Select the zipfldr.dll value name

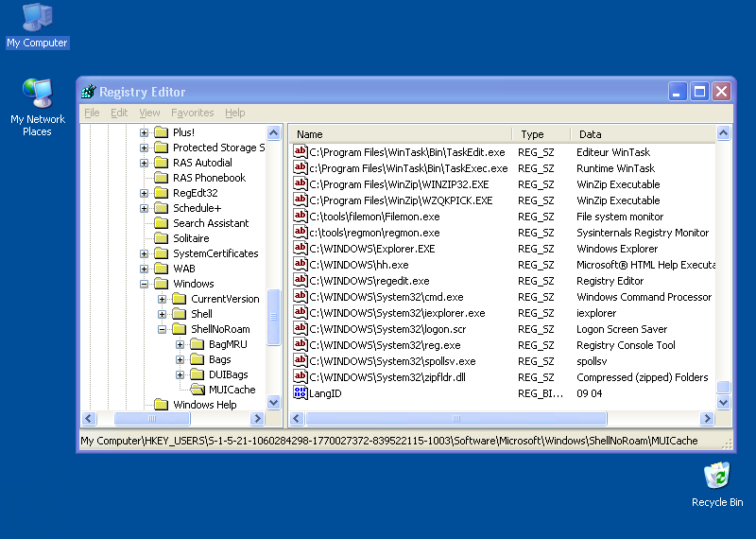coord(387,377)
